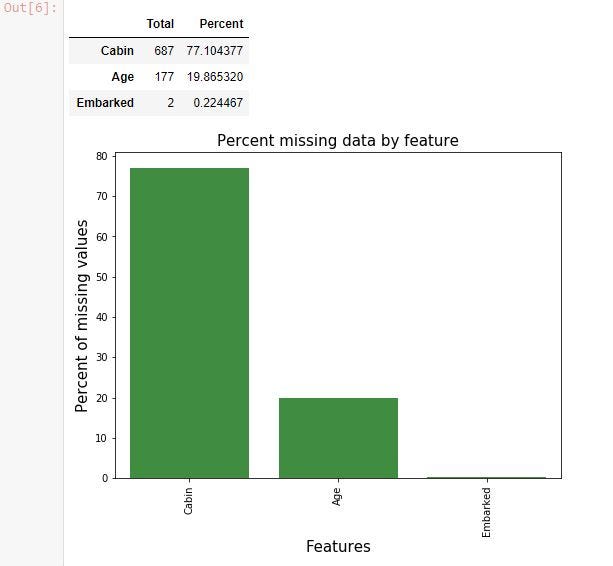Click the Age x-axis tick label
The image size is (613, 566).
(x=337, y=496)
